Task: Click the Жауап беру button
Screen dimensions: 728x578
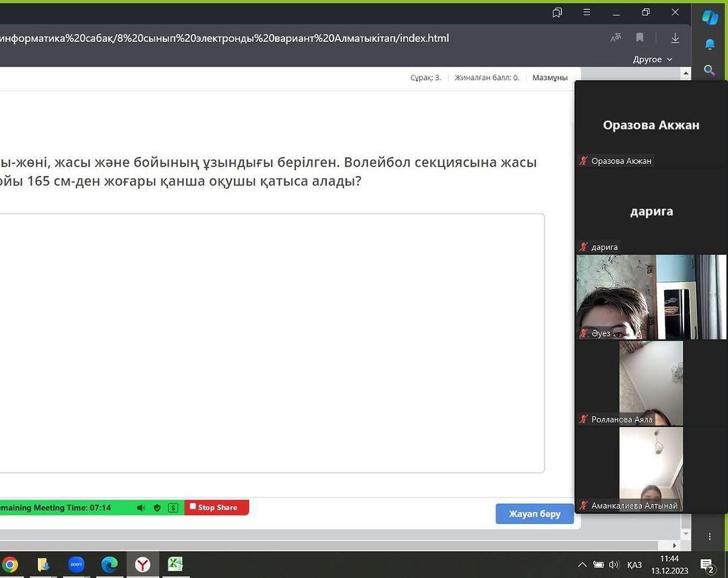Action: click(x=535, y=514)
